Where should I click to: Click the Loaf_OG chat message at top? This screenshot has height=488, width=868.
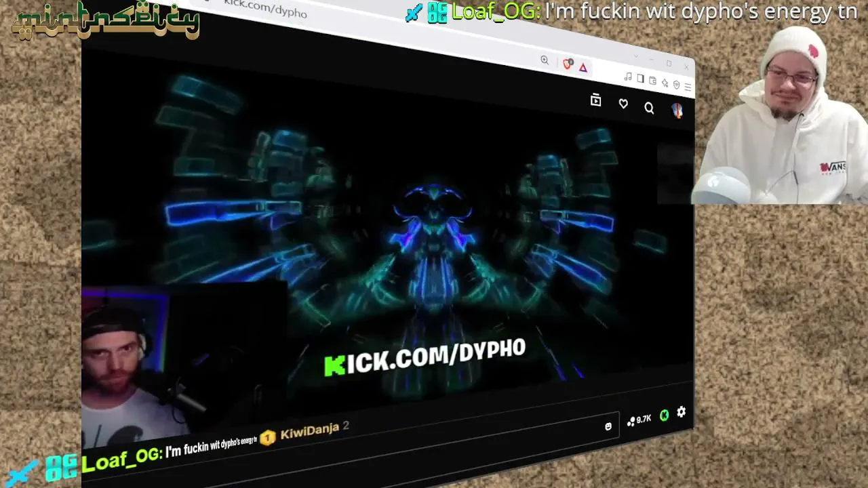pos(631,12)
